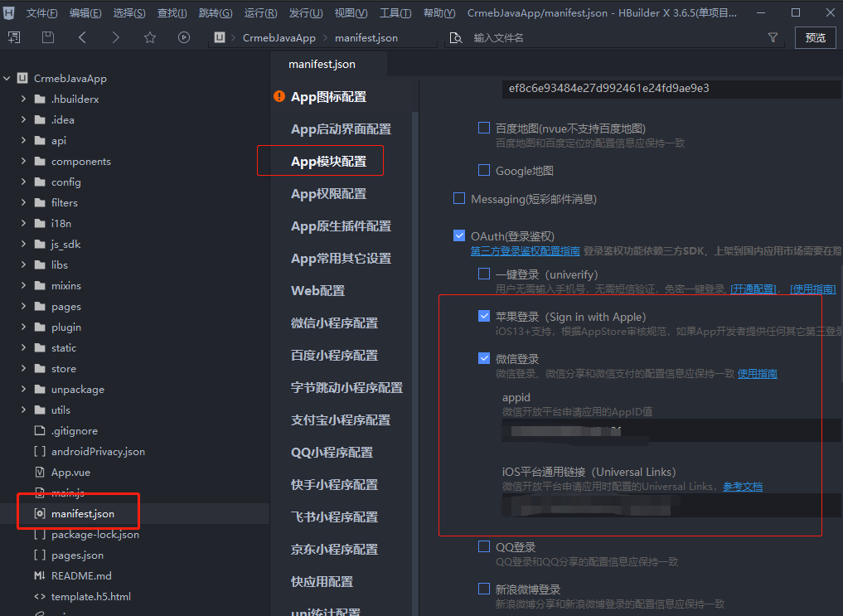
Task: Click the folder icon of the components directory
Action: point(40,162)
